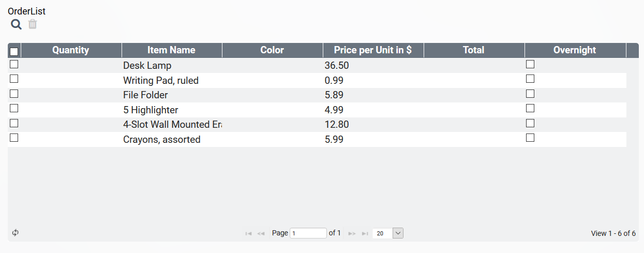Image resolution: width=644 pixels, height=253 pixels.
Task: Toggle the select-all header checkbox
Action: tap(14, 51)
